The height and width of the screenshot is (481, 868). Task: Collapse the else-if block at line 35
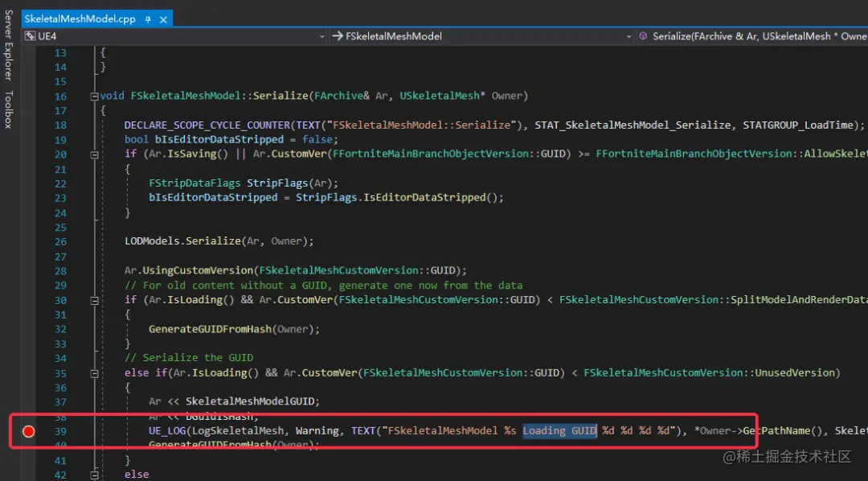(x=94, y=373)
